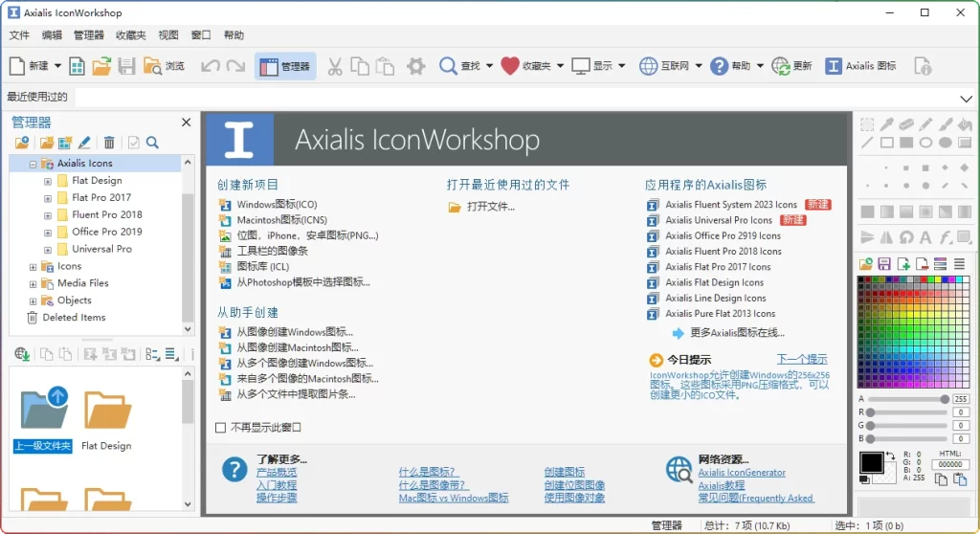980x534 pixels.
Task: Swap foreground and background colors with the arrows
Action: tap(890, 456)
